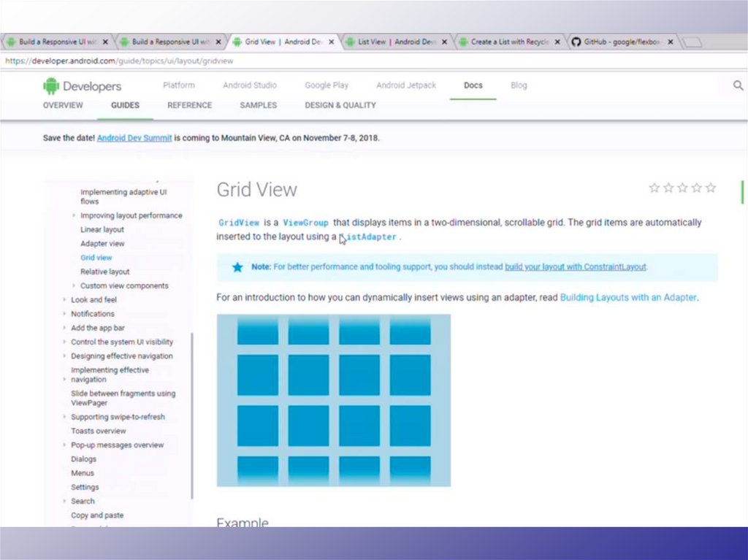Viewport: 748px width, 560px height.
Task: Rate page with first star
Action: click(x=654, y=188)
